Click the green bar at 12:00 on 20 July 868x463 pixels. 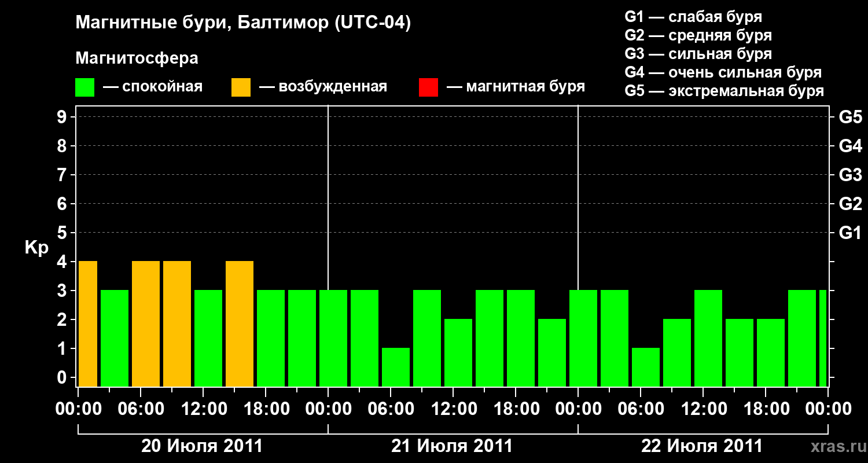click(x=208, y=338)
